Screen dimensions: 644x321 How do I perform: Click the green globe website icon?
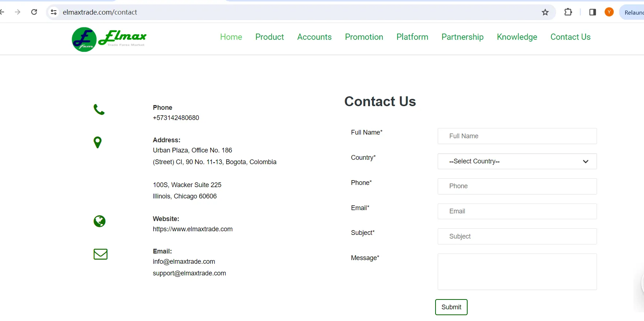pyautogui.click(x=99, y=221)
